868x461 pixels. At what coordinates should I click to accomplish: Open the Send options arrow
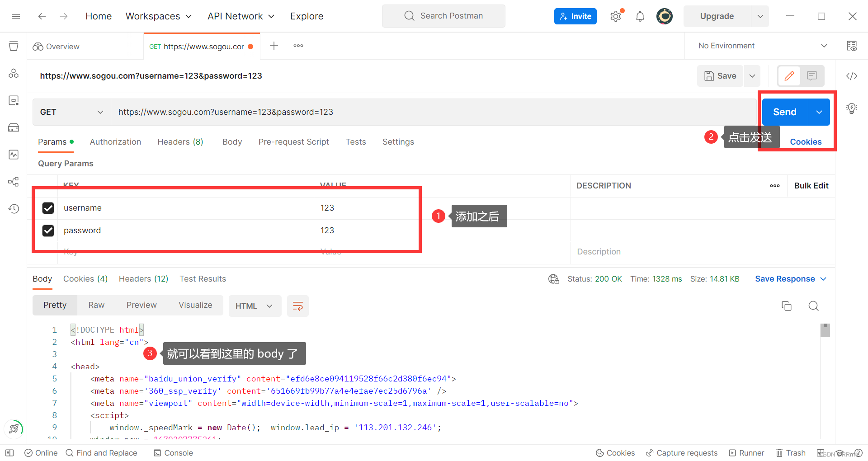819,112
